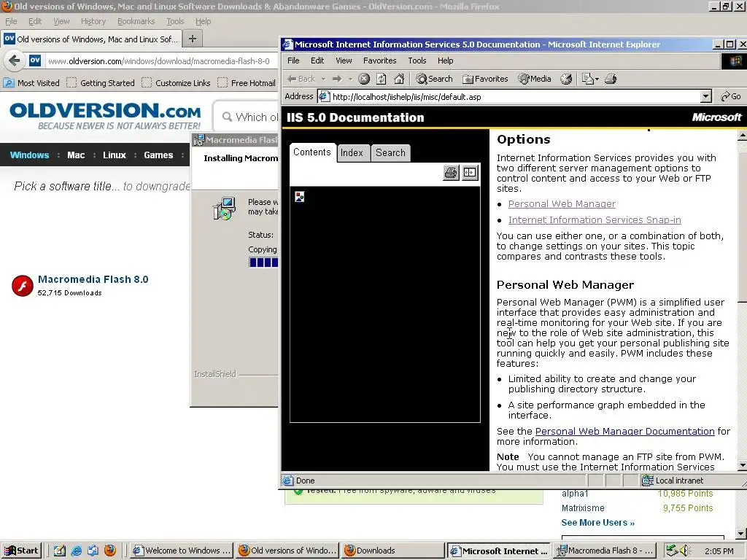Open the Search pane in Internet Explorer toolbar
The width and height of the screenshot is (747, 560).
coord(434,79)
